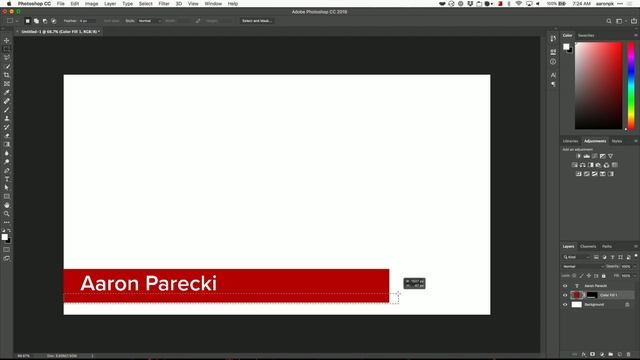Open the Select menu

click(x=145, y=4)
